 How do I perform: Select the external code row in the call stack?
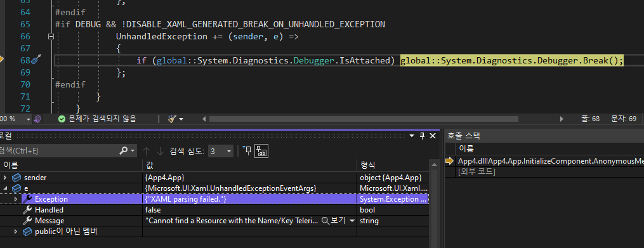click(x=477, y=172)
